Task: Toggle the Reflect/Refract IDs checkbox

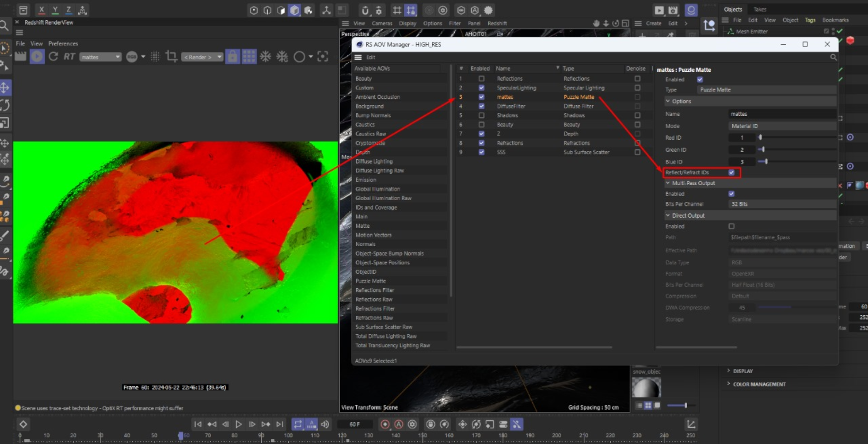Action: [x=731, y=173]
